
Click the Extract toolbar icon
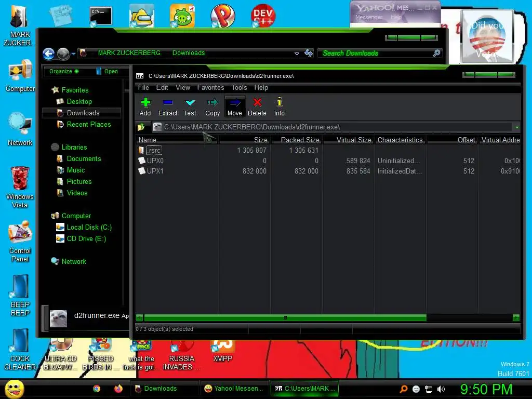[168, 107]
